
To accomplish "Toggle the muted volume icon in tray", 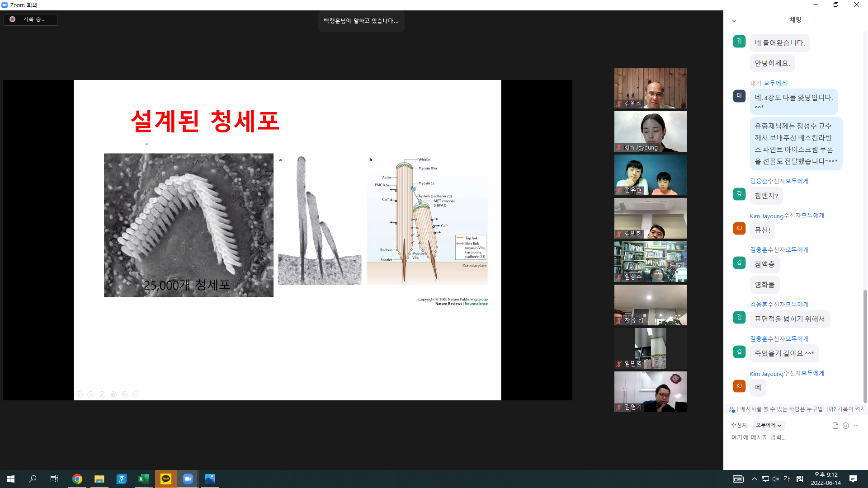I will coord(776,479).
